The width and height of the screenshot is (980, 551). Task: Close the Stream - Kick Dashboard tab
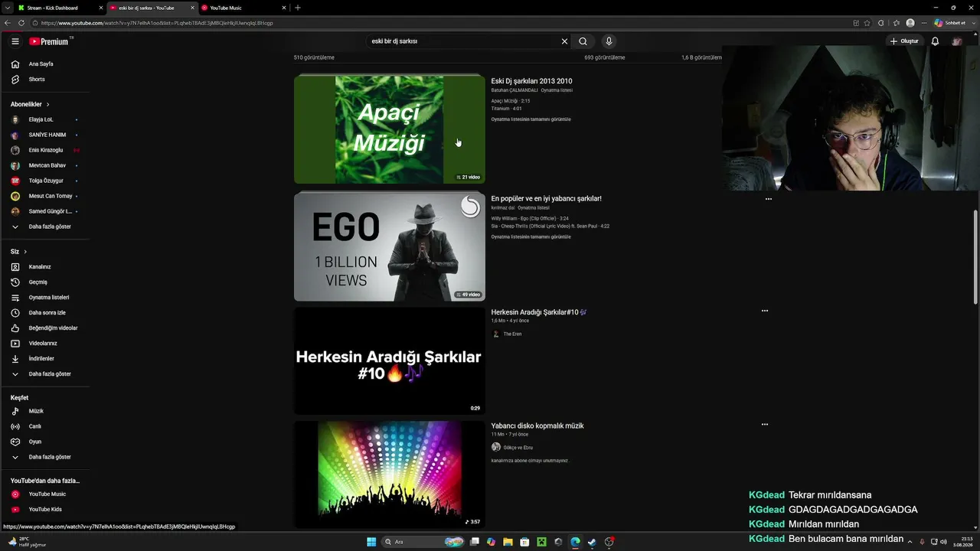tap(100, 8)
